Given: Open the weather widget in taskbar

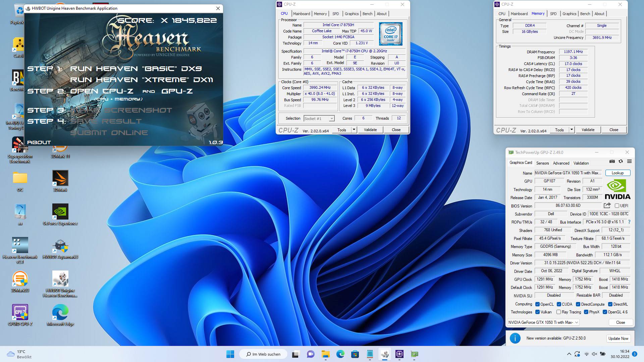Looking at the screenshot, I should pos(19,354).
